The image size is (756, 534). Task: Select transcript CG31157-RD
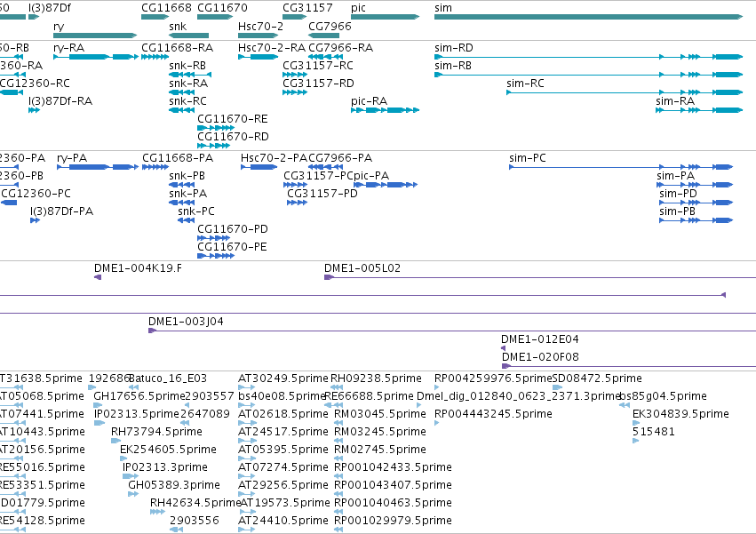(x=295, y=92)
